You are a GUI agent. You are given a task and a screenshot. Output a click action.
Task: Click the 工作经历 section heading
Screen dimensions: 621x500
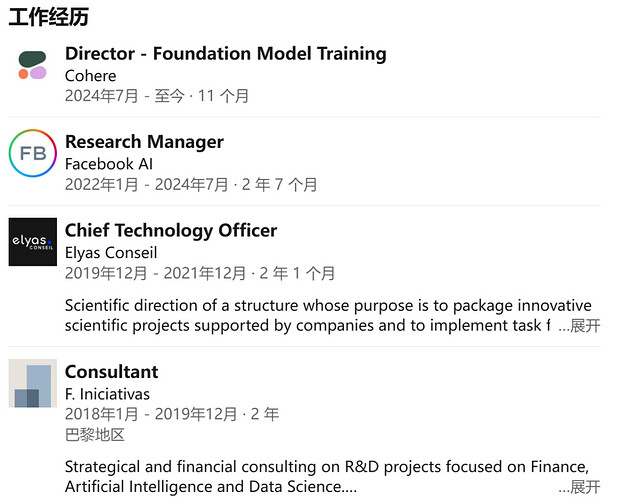[48, 17]
